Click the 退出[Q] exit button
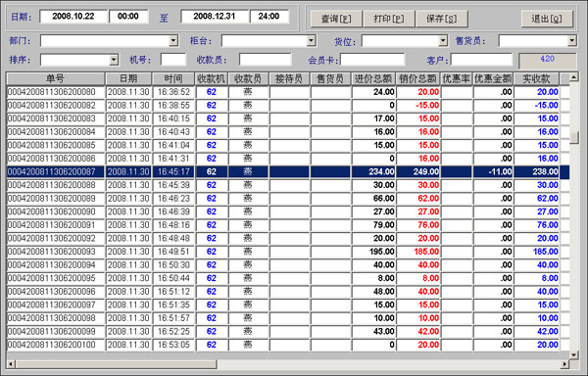 click(547, 19)
